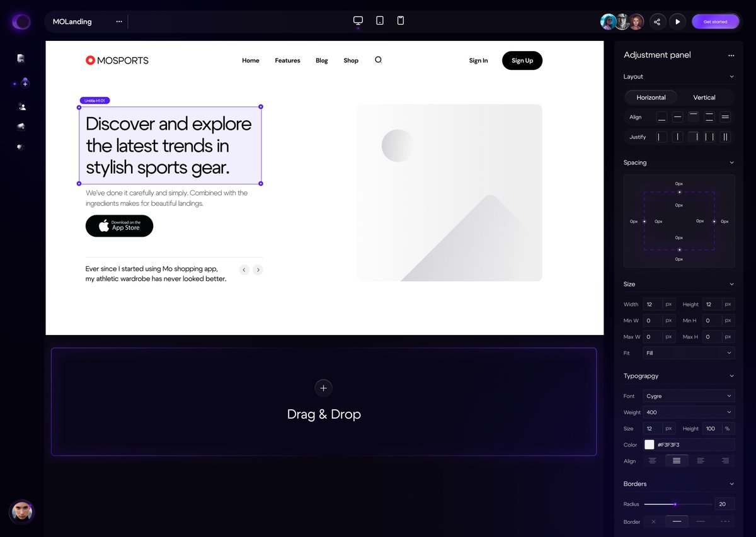Collapse the Borders section
The width and height of the screenshot is (756, 537).
point(731,484)
